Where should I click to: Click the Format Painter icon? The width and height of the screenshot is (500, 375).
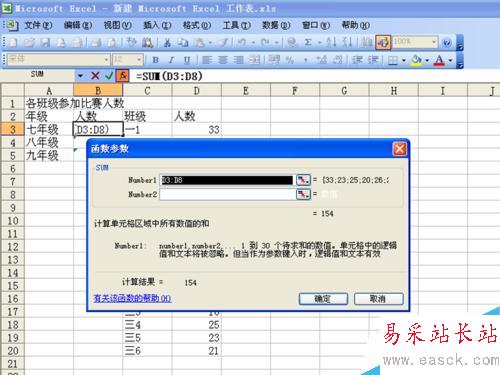224,43
